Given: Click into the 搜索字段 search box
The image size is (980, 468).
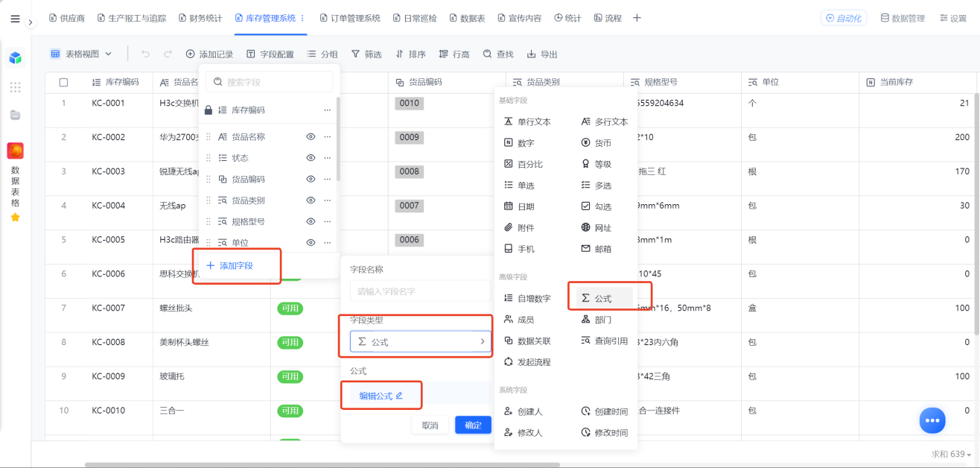Looking at the screenshot, I should (x=270, y=82).
